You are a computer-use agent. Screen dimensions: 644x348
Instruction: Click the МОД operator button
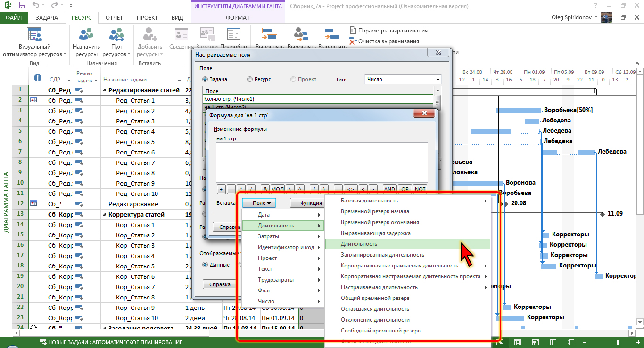(277, 189)
